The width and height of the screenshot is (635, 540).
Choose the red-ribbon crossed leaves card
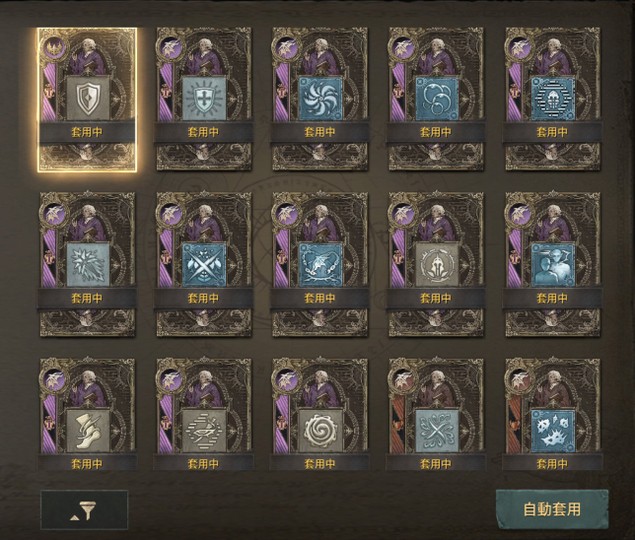pos(436,413)
